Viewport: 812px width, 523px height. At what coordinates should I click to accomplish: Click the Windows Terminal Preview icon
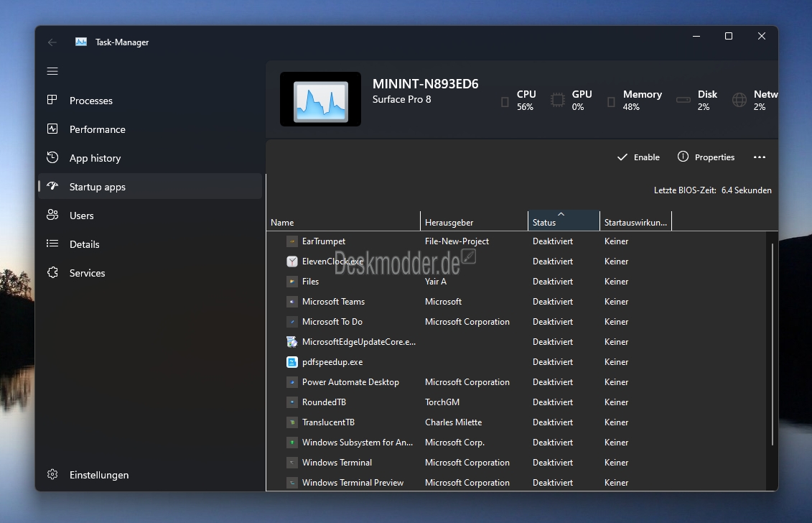(x=292, y=483)
